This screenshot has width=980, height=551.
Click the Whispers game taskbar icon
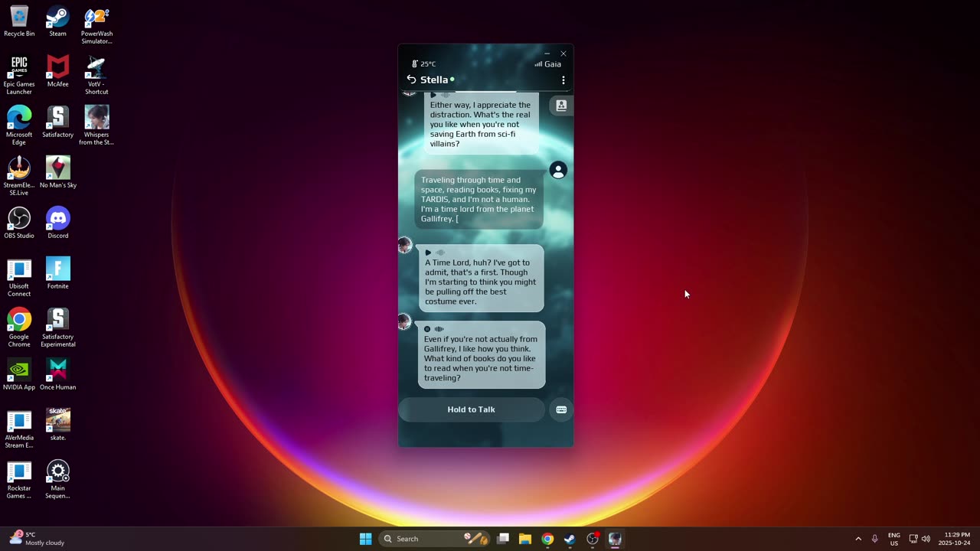coord(615,539)
